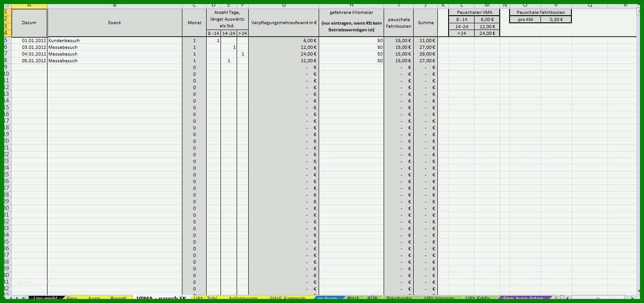Screen dimensions: 644x303
Task: Select the date cell '05.01.2012'
Action: click(29, 60)
